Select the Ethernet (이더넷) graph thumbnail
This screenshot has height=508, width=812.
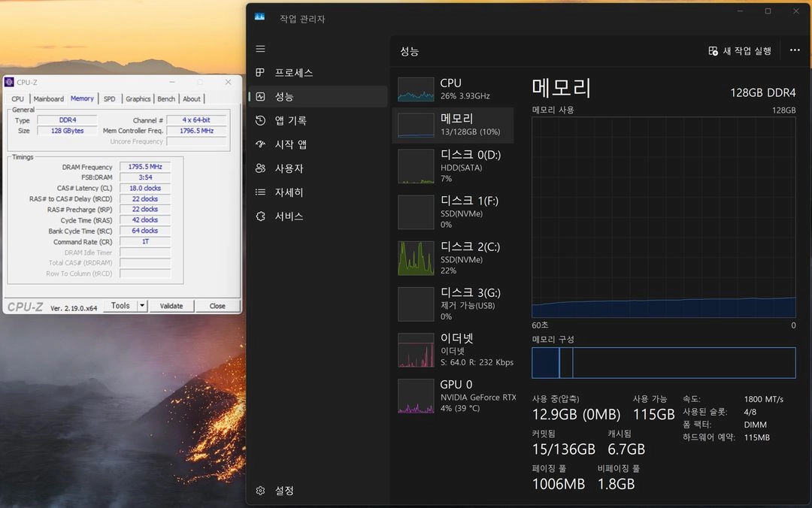point(416,350)
